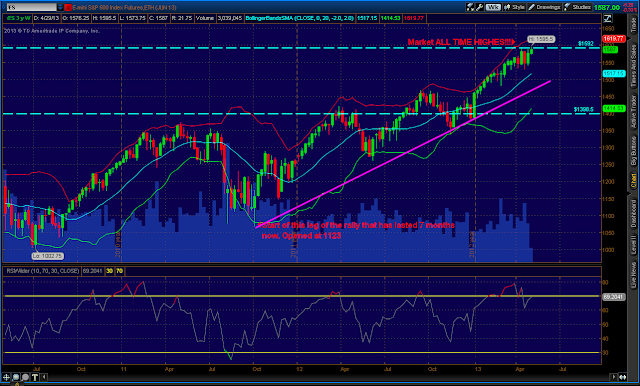This screenshot has height=386, width=640.
Task: Click the quick studies flask icon
Action: tap(470, 7)
